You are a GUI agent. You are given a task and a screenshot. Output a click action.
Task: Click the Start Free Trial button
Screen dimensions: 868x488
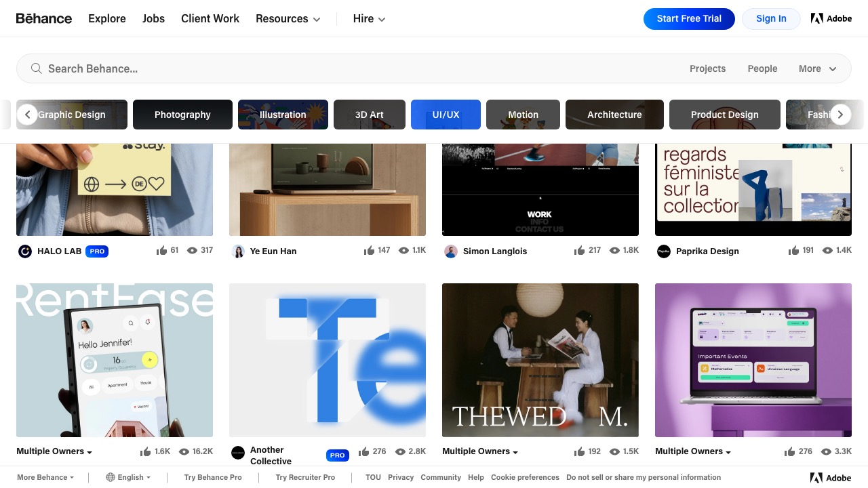[689, 18]
